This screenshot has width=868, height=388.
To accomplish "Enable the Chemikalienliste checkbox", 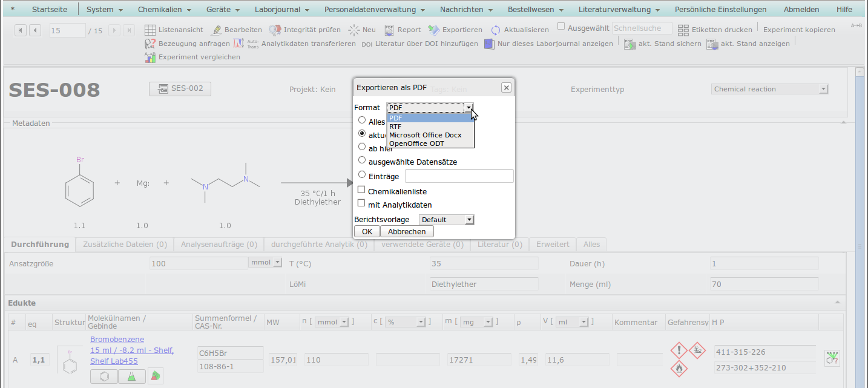I will (362, 191).
